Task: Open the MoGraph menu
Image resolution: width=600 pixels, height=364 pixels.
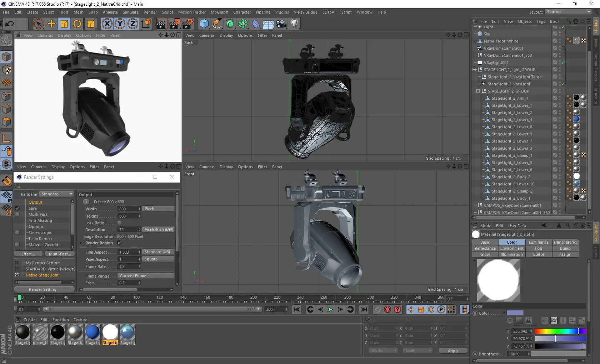Action: pos(219,12)
